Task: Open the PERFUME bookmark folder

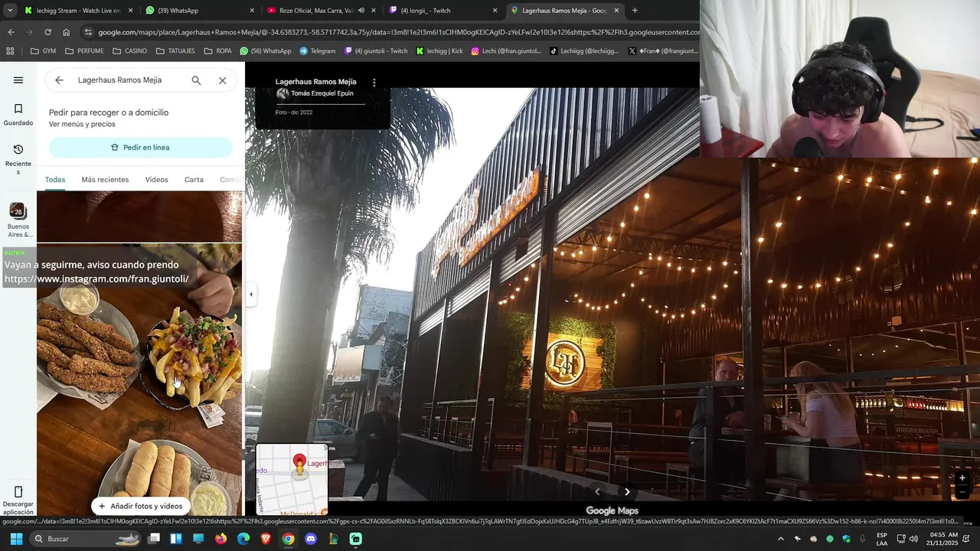Action: pyautogui.click(x=84, y=51)
